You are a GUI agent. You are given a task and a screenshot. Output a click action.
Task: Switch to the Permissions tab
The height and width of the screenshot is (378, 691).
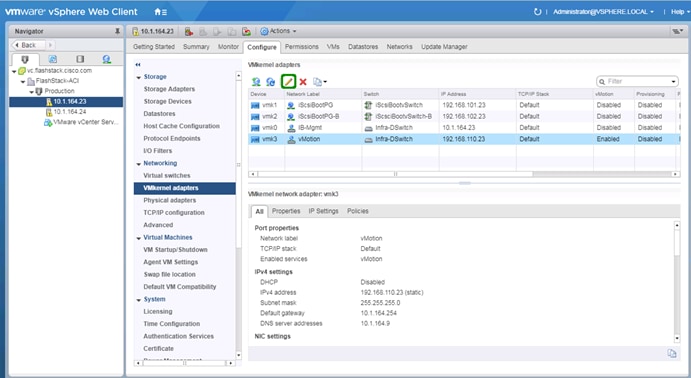coord(301,47)
